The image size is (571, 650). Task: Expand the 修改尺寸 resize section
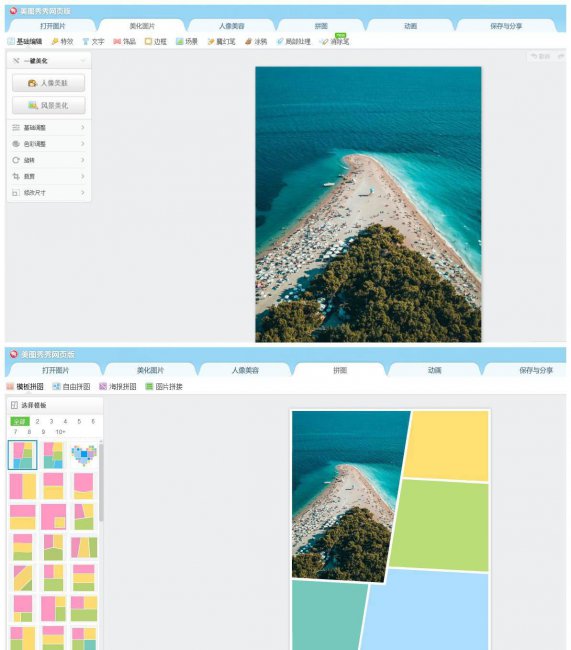pyautogui.click(x=49, y=192)
